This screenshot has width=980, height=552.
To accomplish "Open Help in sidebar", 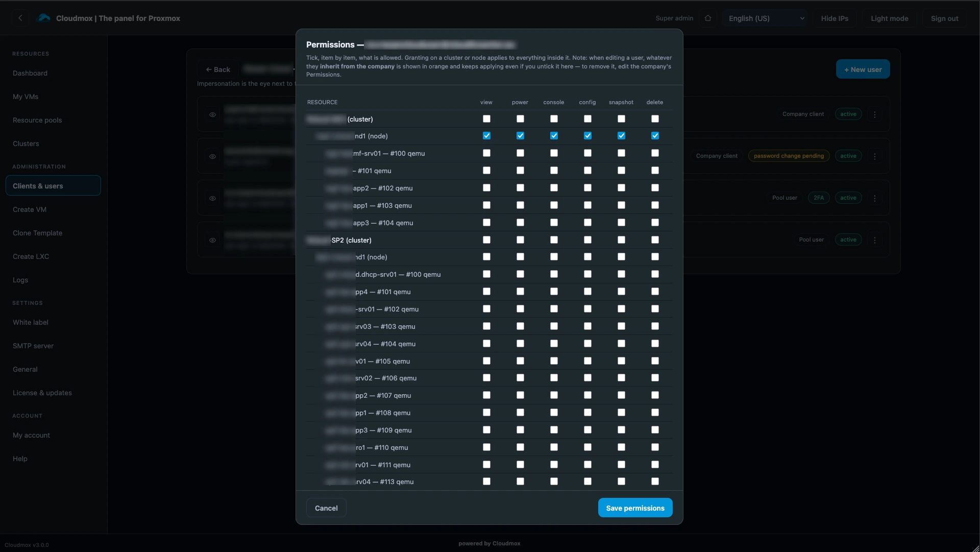I will click(x=53, y=459).
